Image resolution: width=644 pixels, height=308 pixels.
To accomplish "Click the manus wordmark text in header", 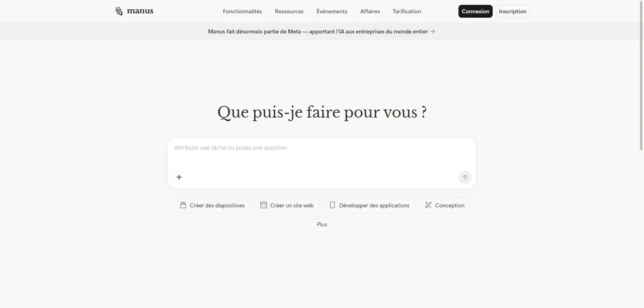I will (140, 11).
